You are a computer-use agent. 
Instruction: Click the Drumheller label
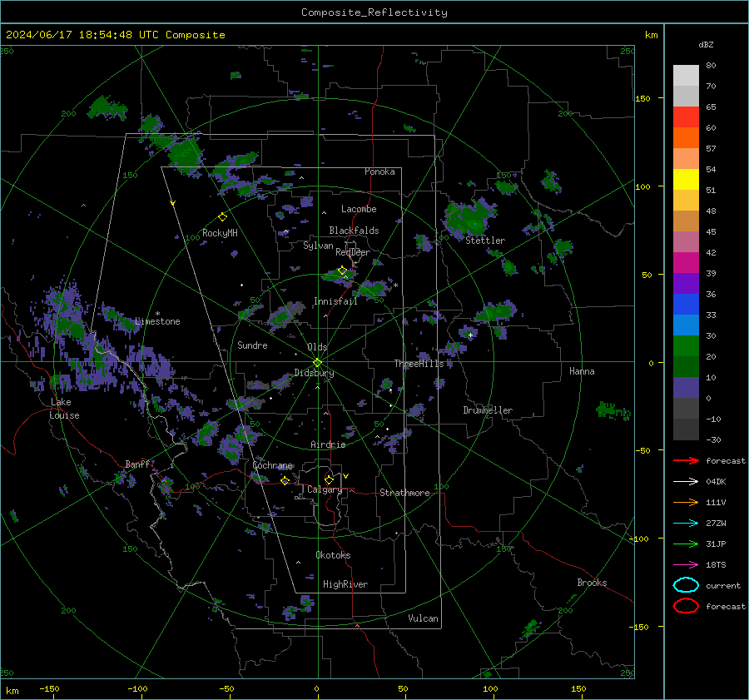pyautogui.click(x=488, y=410)
